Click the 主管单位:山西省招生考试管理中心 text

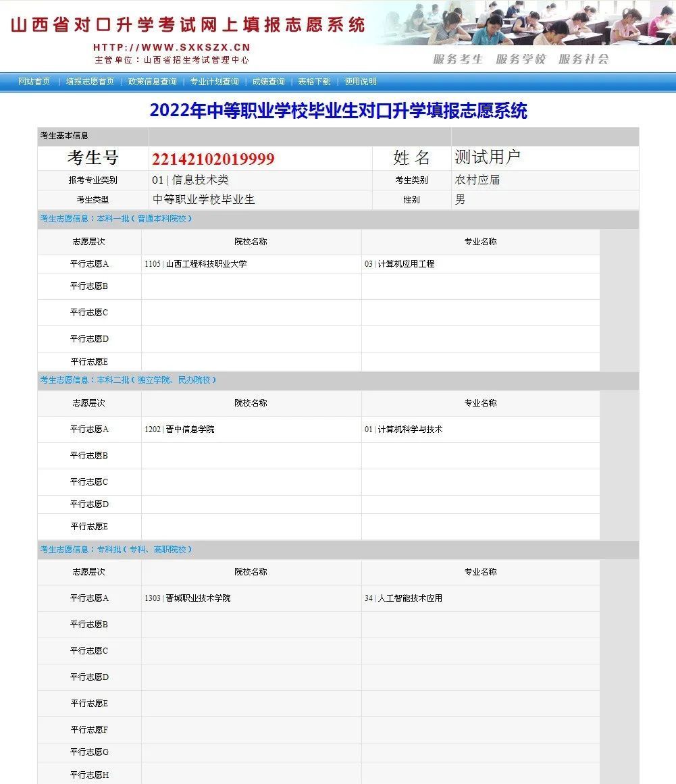point(172,60)
